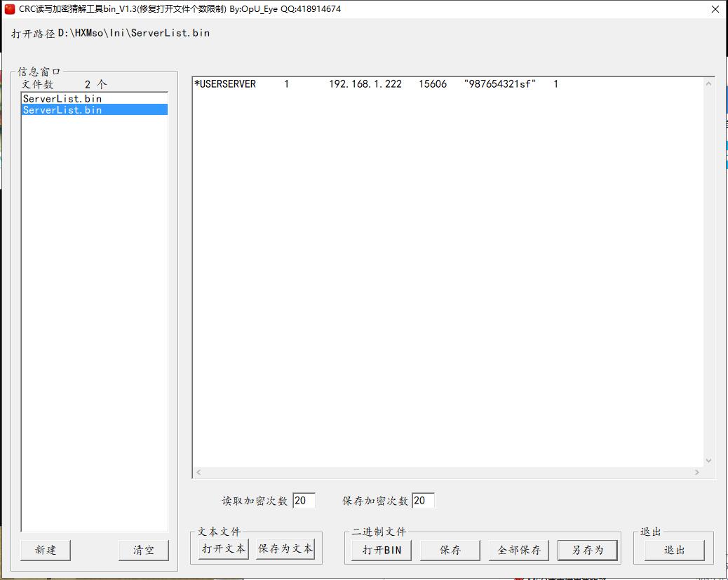728x580 pixels.
Task: Click 另存为 to save under new name
Action: pyautogui.click(x=587, y=550)
